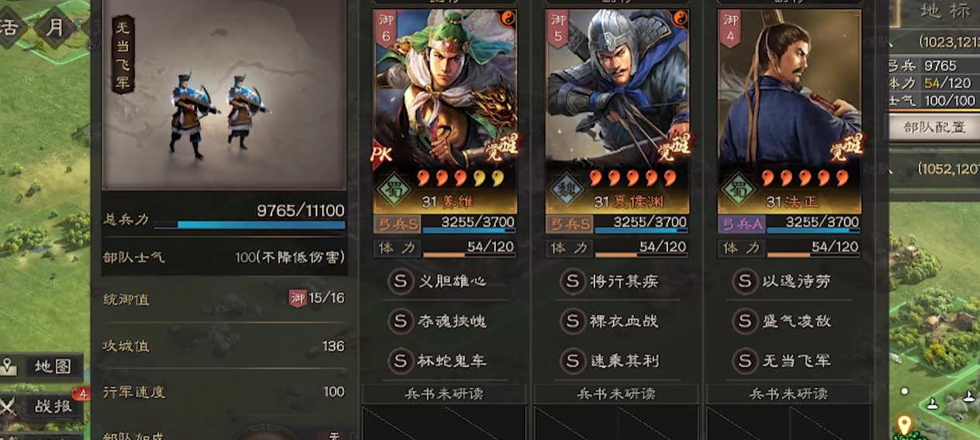Select the 法正 general portrait card
This screenshot has width=980, height=440.
click(x=789, y=111)
